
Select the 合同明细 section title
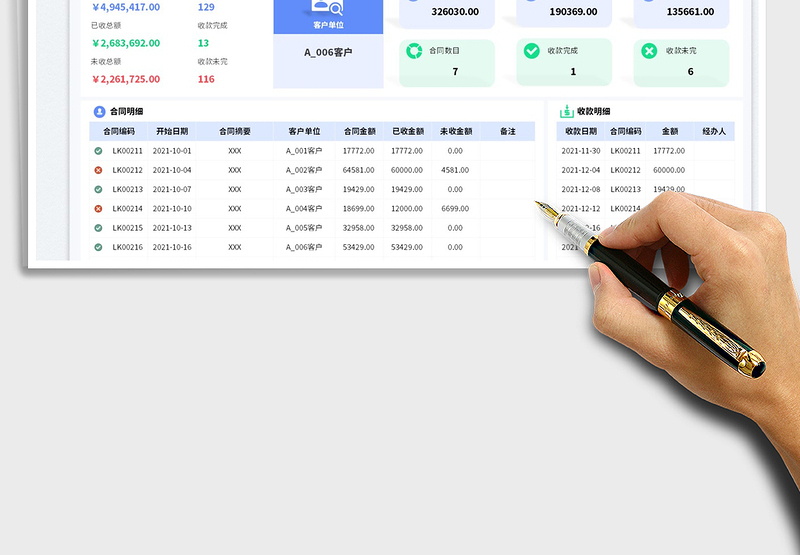pos(127,112)
